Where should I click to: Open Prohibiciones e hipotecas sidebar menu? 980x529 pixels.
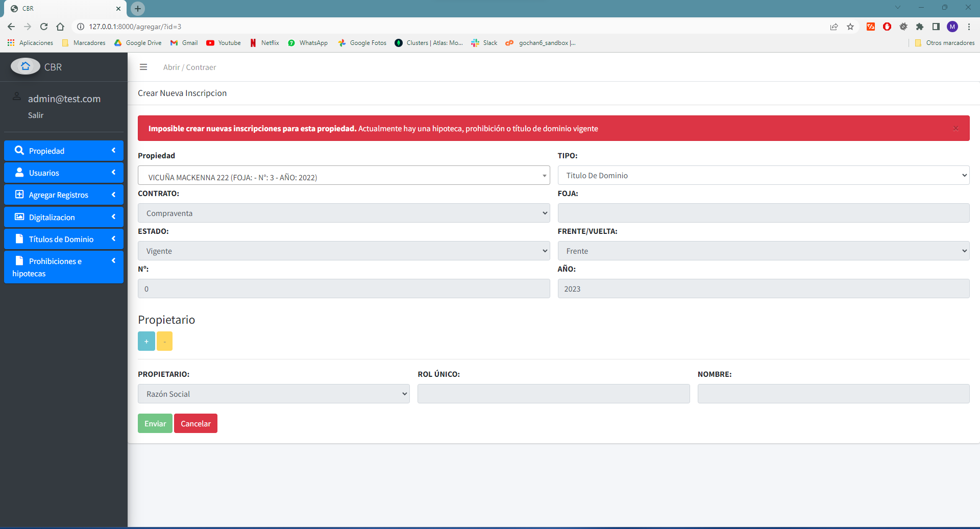click(64, 267)
